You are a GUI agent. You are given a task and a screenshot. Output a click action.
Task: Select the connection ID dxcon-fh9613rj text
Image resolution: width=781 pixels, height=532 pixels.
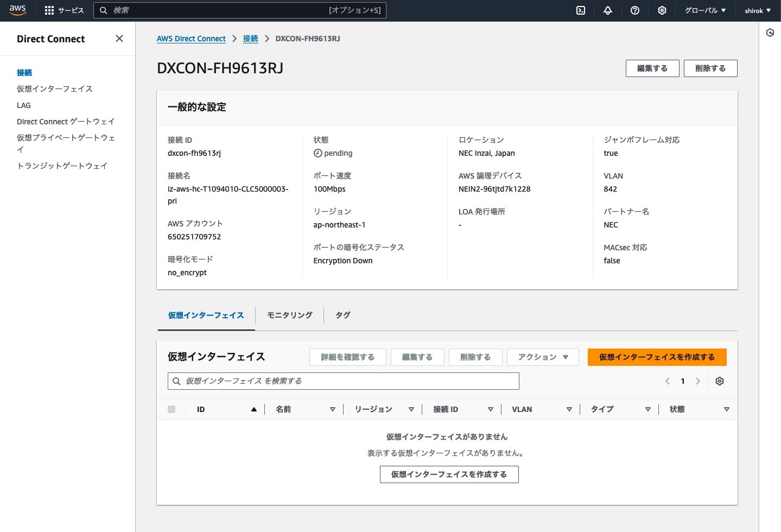click(194, 153)
